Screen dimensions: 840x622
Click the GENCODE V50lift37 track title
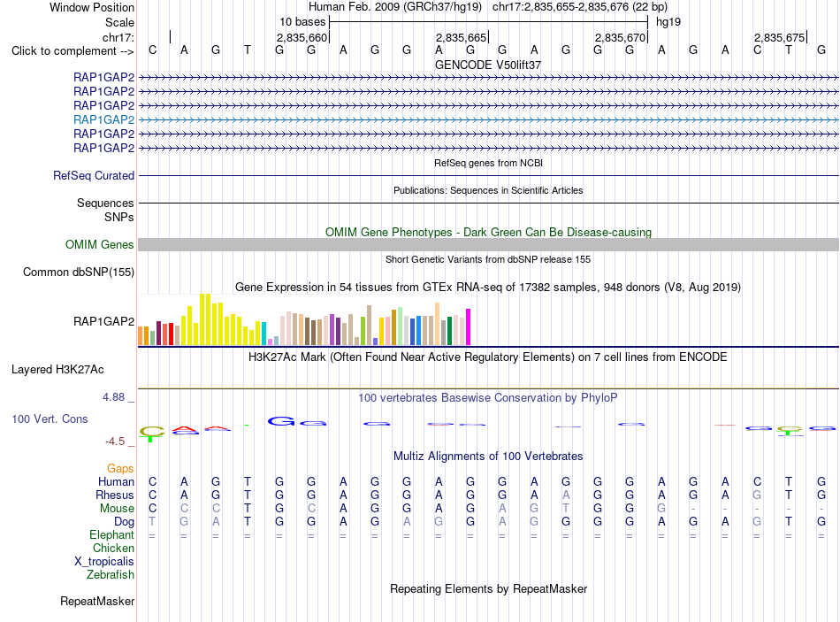488,65
